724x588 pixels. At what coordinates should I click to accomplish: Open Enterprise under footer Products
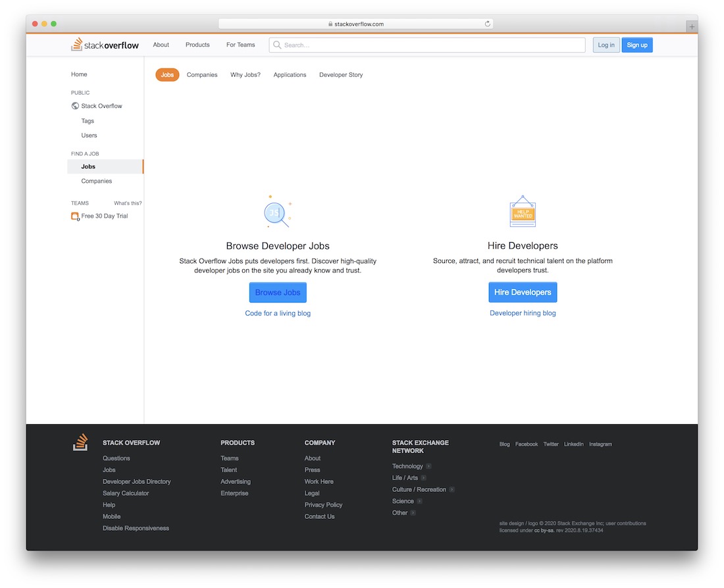coord(234,493)
